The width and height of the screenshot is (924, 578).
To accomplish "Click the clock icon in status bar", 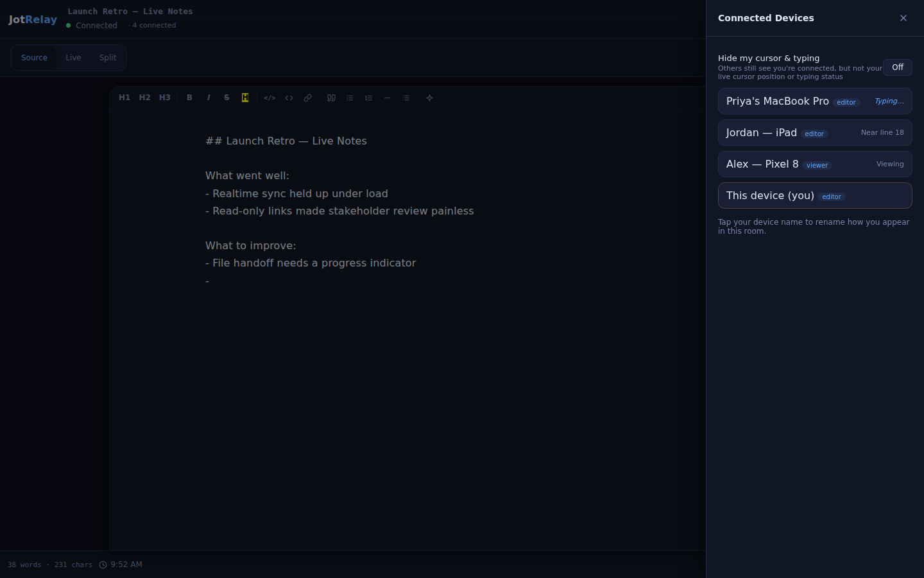I will [103, 565].
